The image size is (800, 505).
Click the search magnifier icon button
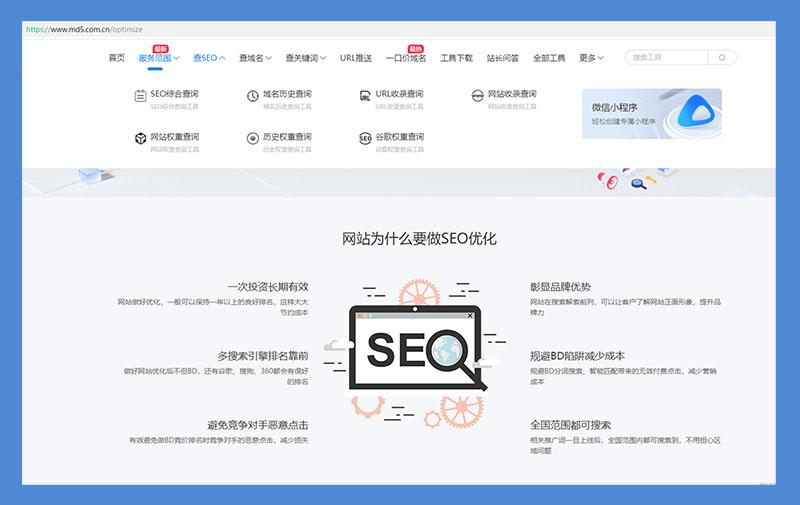[x=722, y=58]
